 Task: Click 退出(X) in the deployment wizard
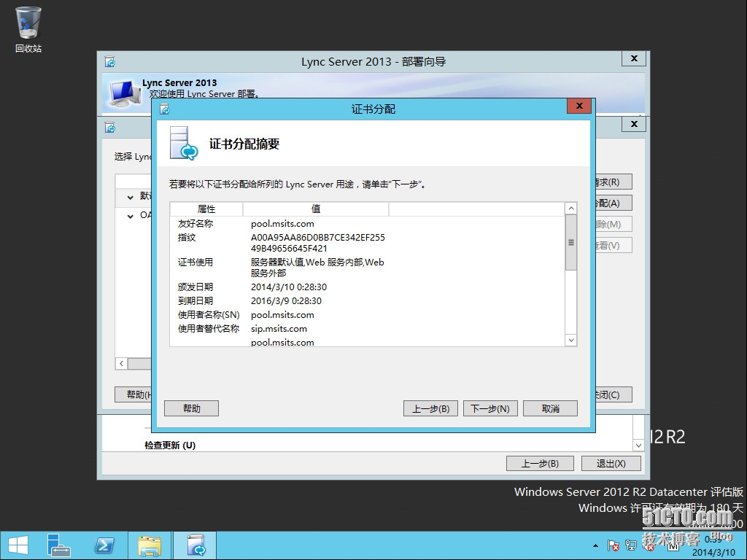click(611, 463)
